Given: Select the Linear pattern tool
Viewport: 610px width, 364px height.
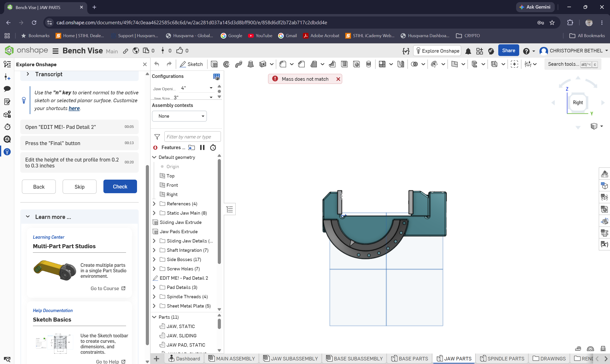Looking at the screenshot, I should (382, 64).
